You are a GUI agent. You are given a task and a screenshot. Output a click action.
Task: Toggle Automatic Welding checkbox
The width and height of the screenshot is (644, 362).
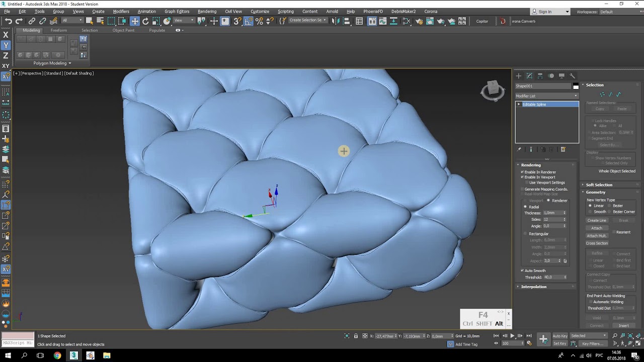click(591, 302)
